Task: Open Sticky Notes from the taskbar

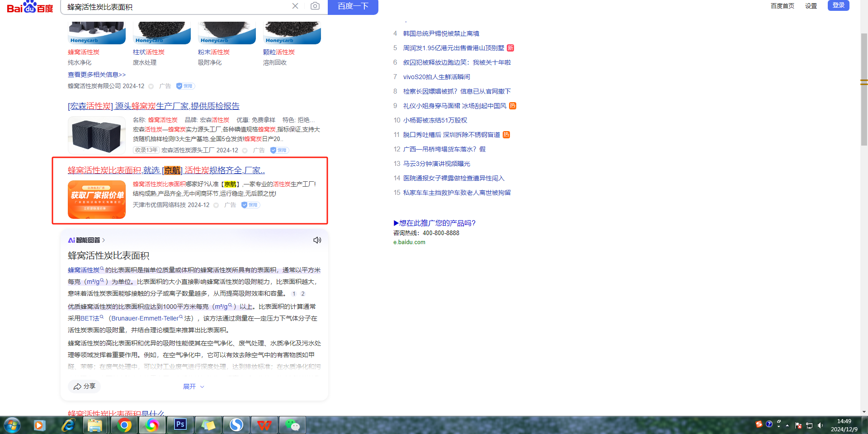Action: click(x=208, y=425)
